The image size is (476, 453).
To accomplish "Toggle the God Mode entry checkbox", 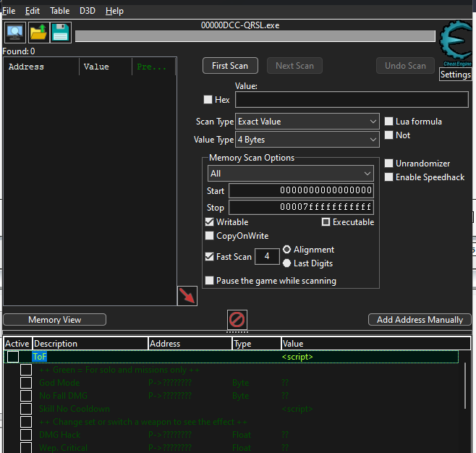I will pos(26,383).
